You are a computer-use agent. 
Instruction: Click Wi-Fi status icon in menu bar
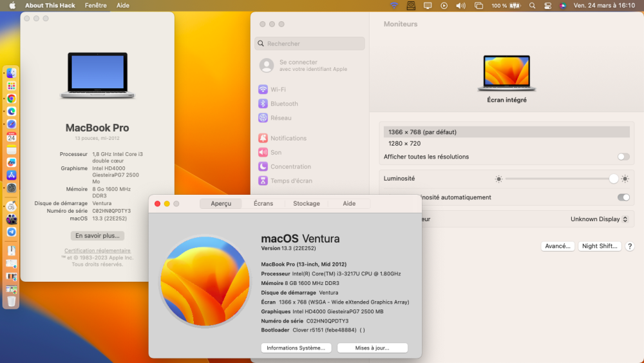pos(394,5)
